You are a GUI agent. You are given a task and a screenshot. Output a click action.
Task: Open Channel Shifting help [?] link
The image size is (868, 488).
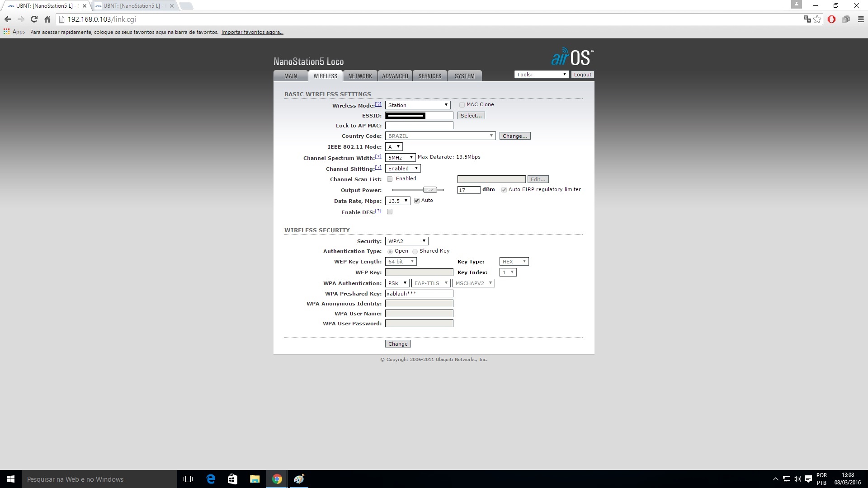[378, 167]
